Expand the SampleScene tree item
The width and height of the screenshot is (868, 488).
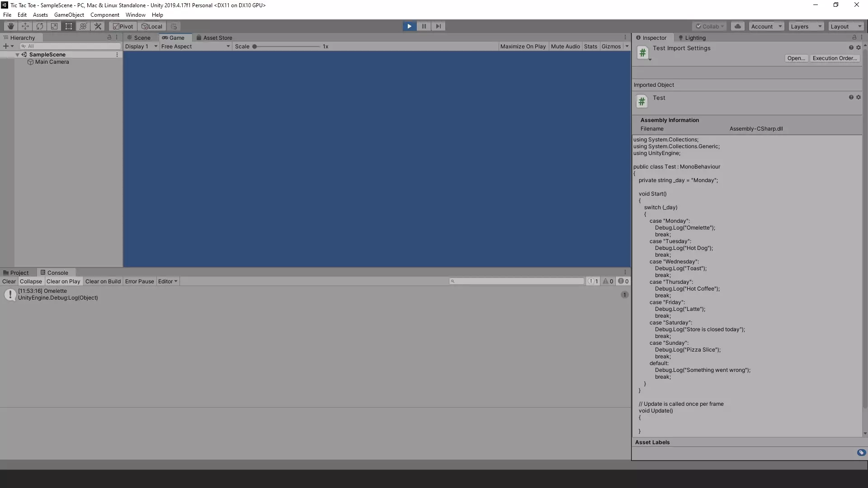point(17,54)
